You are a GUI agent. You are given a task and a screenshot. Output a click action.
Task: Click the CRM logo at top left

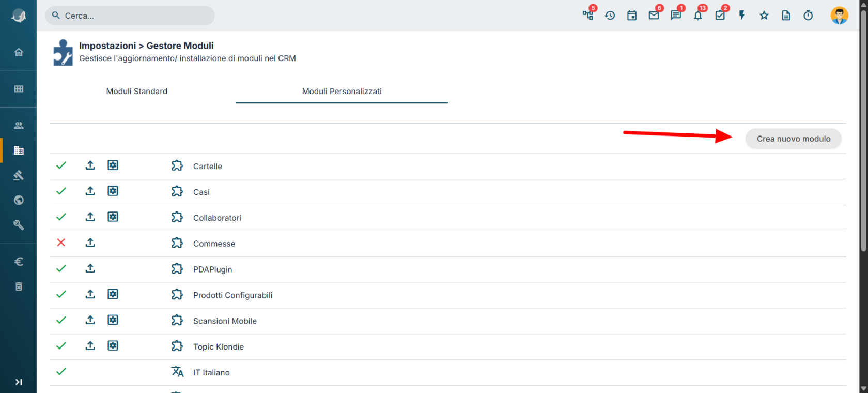19,16
